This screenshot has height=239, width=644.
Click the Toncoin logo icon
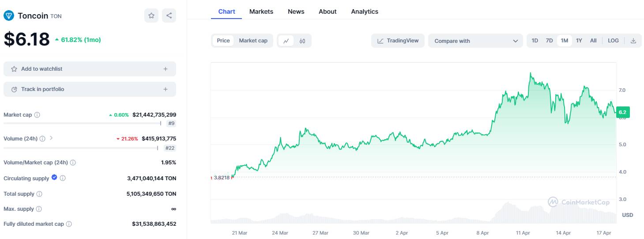point(9,16)
